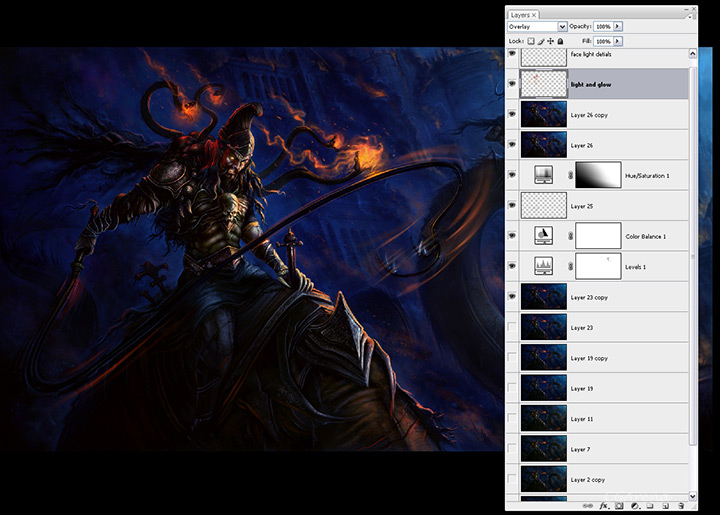The image size is (720, 515).
Task: Click the Layers panel scrollbar thumb
Action: tap(692, 255)
